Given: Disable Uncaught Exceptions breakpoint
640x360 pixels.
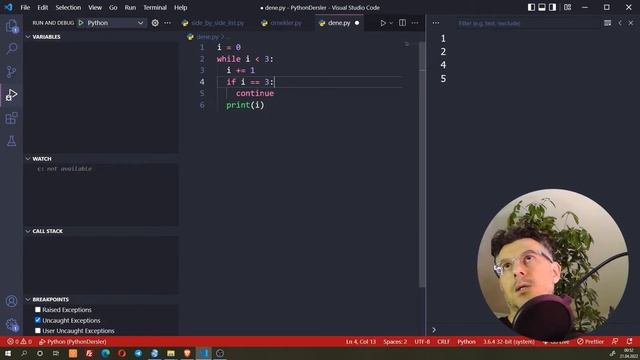Looking at the screenshot, I should point(38,320).
